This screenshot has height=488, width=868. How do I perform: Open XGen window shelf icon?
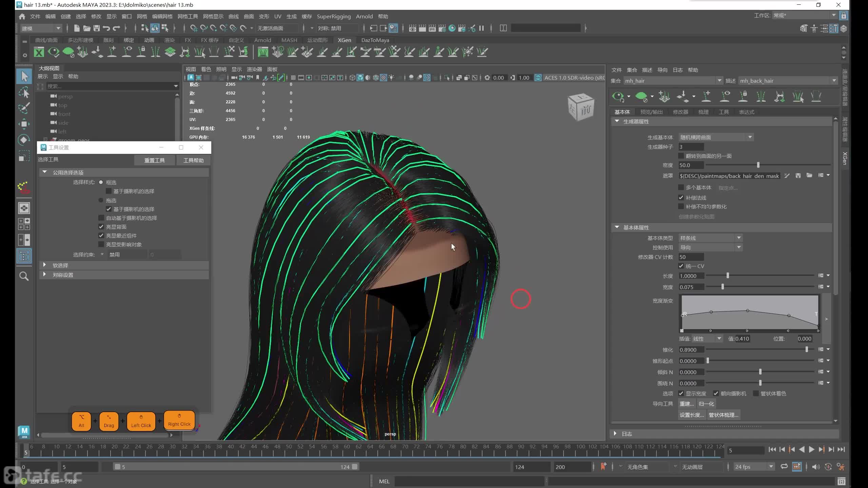point(39,52)
